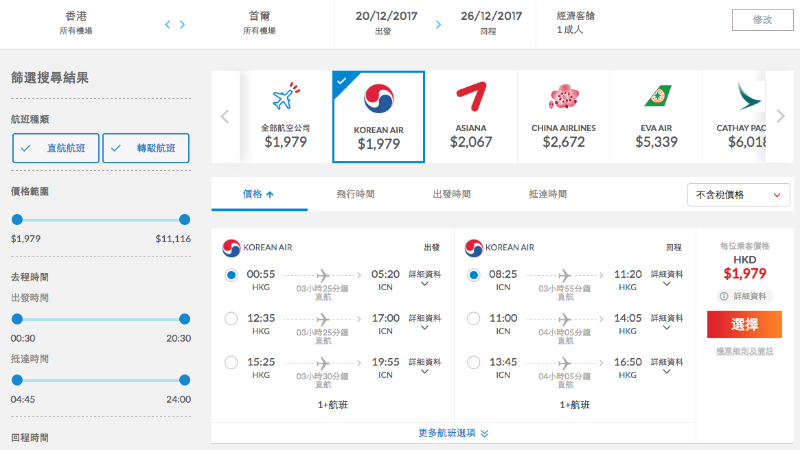Click the arrow next to departure date 20/12/2017
Screen dimensions: 800x450
438,24
